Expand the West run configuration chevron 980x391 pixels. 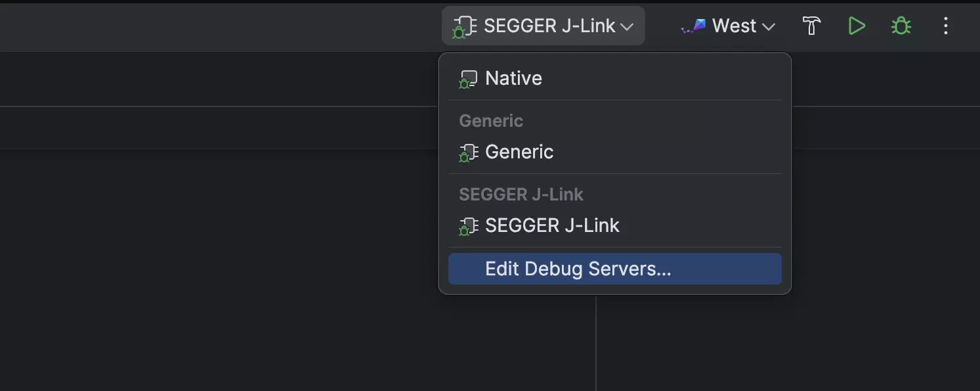click(769, 27)
